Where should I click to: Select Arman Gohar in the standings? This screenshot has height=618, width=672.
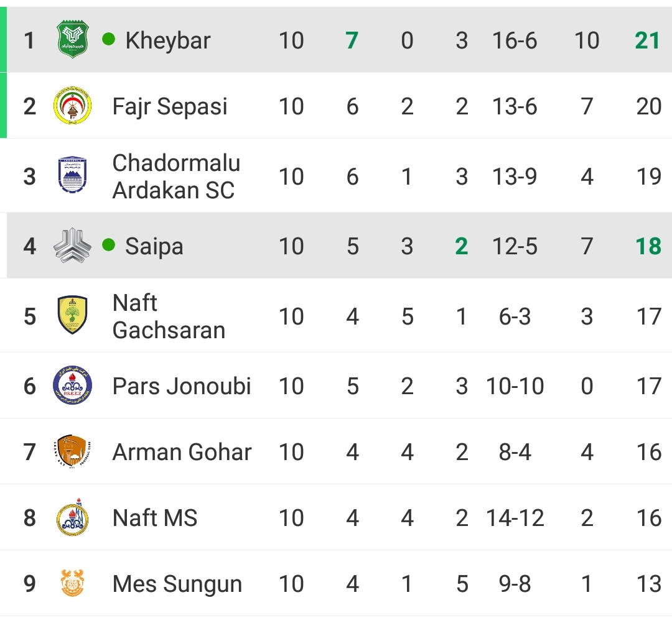click(182, 452)
